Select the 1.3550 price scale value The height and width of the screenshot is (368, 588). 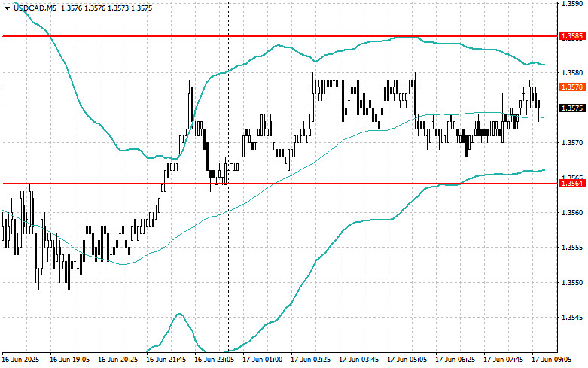(572, 282)
